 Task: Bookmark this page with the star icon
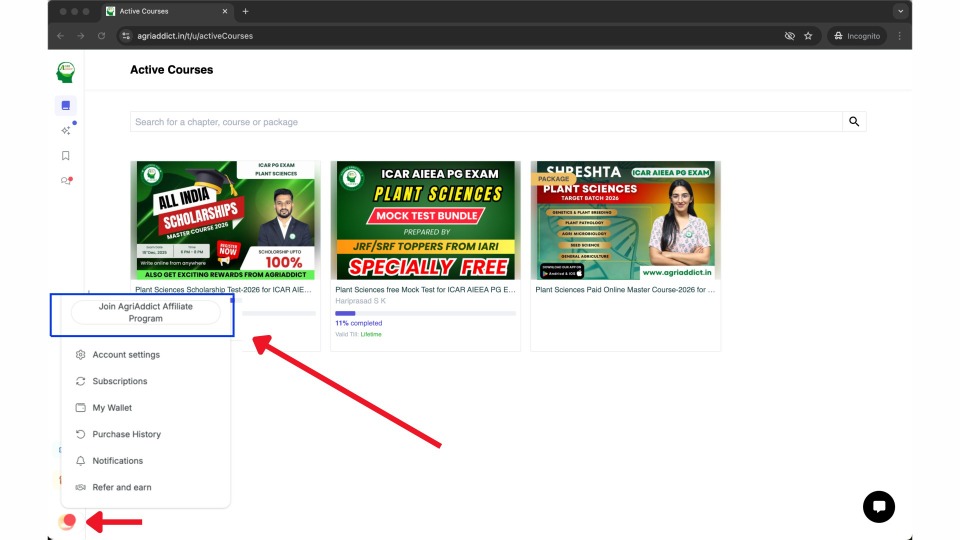coord(808,36)
